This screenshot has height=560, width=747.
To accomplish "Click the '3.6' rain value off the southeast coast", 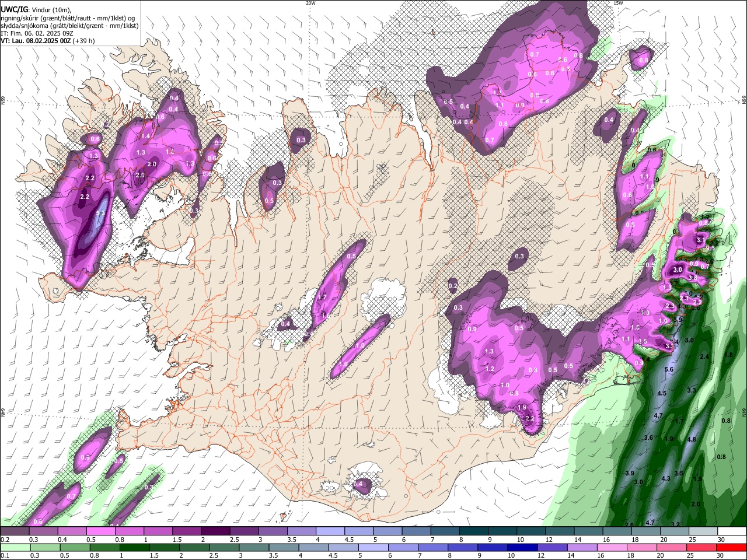I will click(x=648, y=437).
